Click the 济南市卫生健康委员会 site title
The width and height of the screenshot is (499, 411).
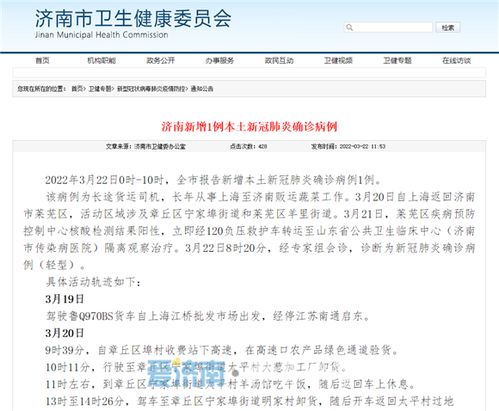click(x=133, y=18)
